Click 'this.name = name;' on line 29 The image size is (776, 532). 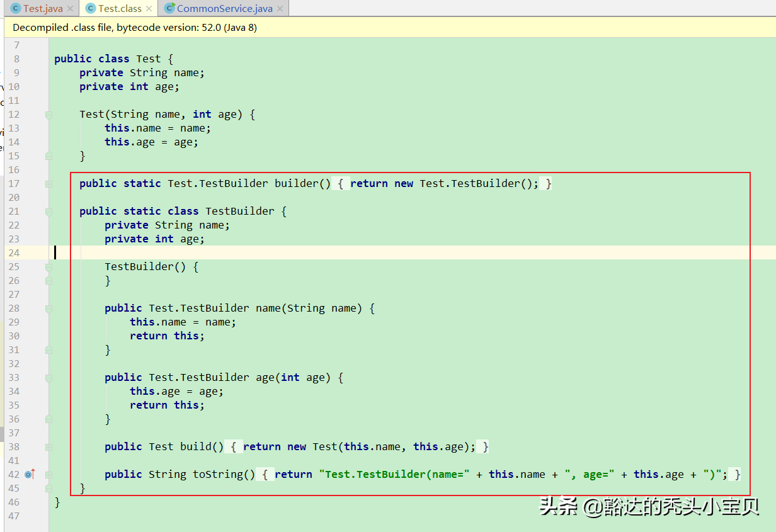[x=183, y=322]
